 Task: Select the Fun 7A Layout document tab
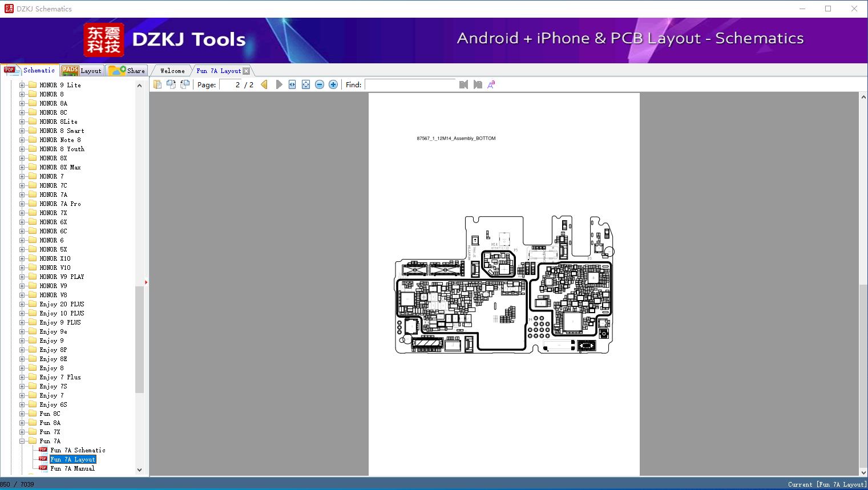pos(219,71)
